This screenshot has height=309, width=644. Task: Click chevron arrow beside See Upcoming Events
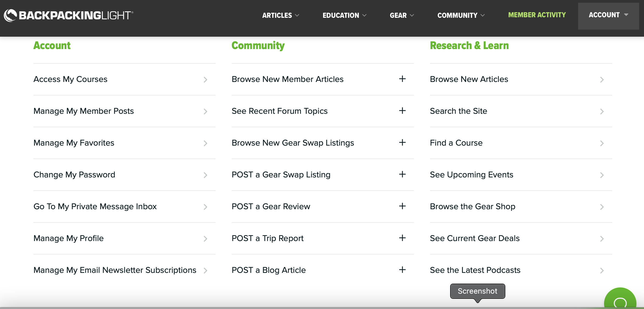click(602, 175)
